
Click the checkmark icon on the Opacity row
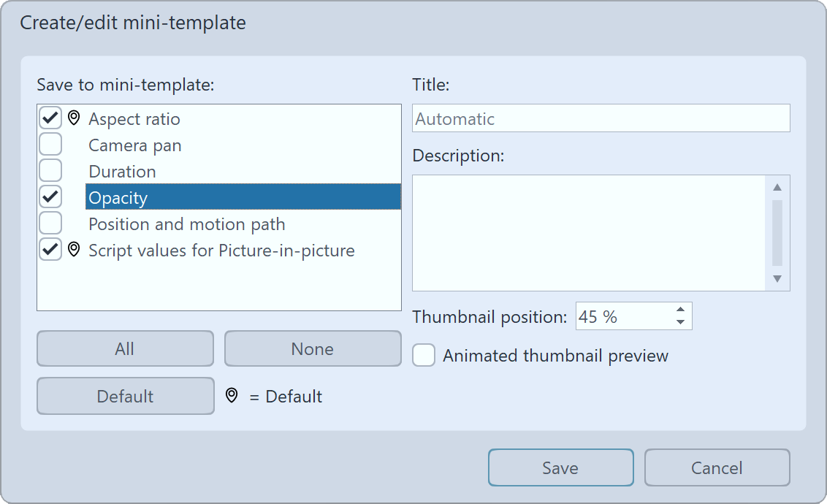49,196
